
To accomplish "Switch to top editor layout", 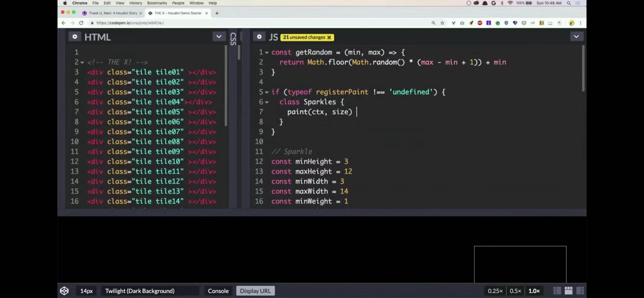I will pyautogui.click(x=569, y=291).
